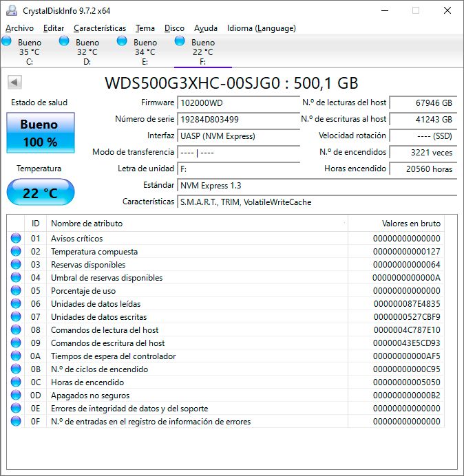Image resolution: width=464 pixels, height=476 pixels.
Task: Click status orb for Comandos de escritura del host
Action: pos(16,343)
